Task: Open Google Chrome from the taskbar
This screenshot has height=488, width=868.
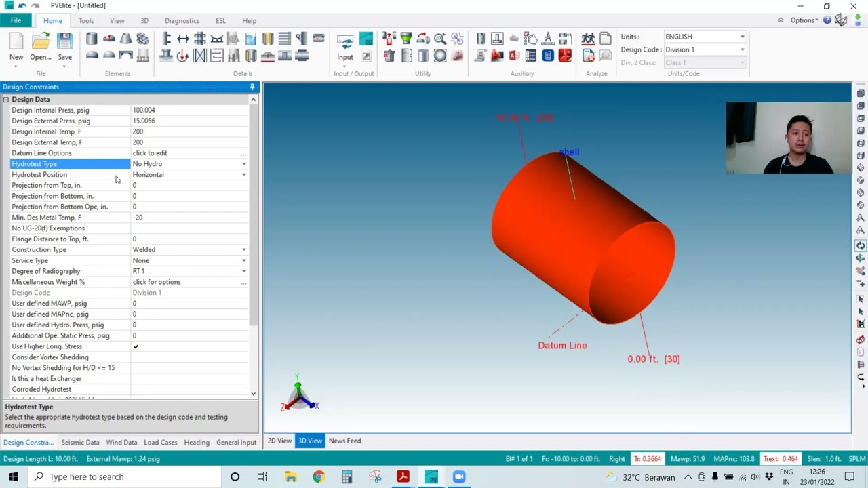Action: coord(319,477)
